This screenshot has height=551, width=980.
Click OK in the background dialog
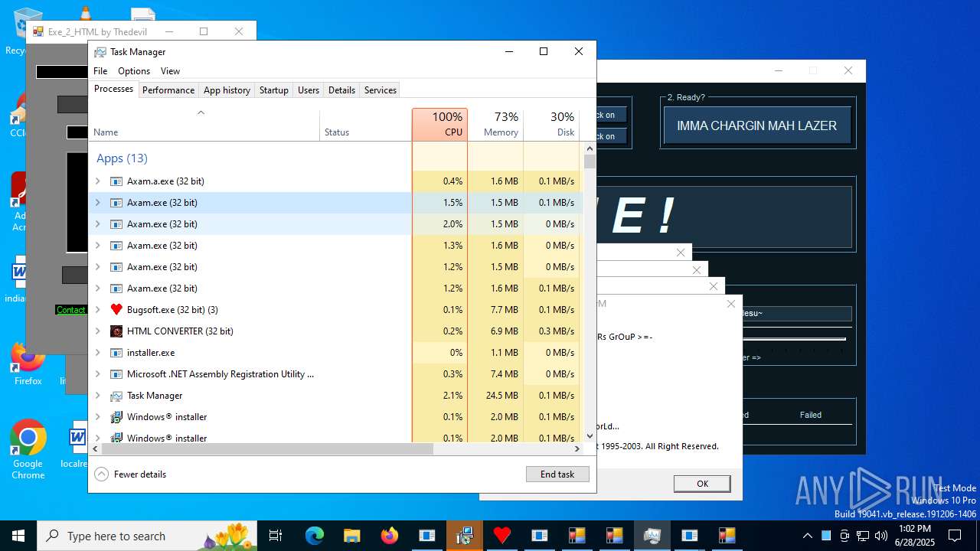pyautogui.click(x=702, y=484)
